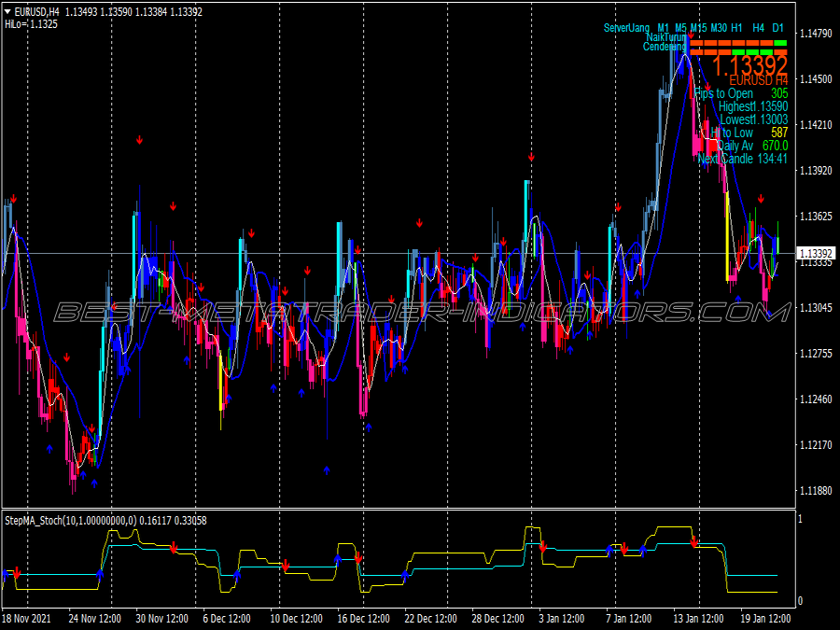Click the 13 Jan 12:00 time axis label
This screenshot has height=630, width=840.
pyautogui.click(x=698, y=619)
